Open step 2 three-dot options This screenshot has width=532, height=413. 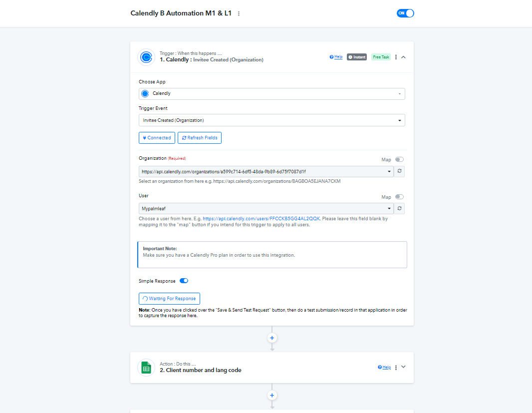[x=396, y=368]
